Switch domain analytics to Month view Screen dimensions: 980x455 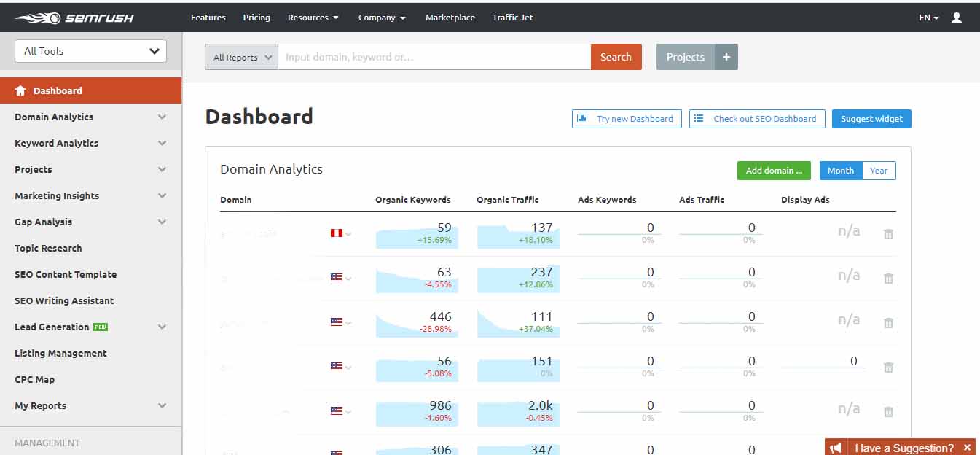click(x=841, y=171)
